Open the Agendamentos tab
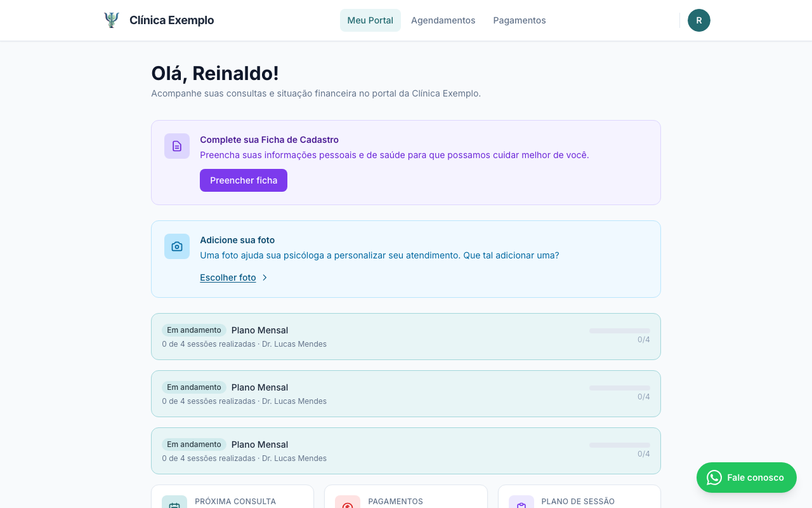812x508 pixels. pyautogui.click(x=443, y=20)
